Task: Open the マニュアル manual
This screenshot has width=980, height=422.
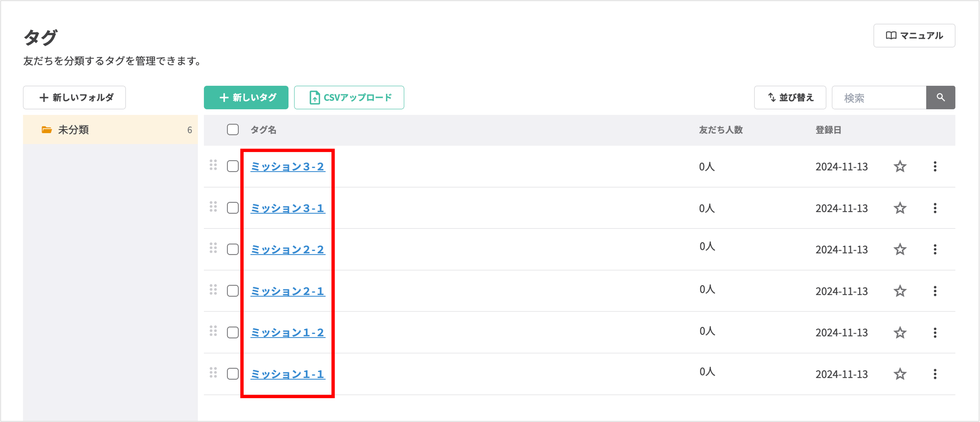Action: coord(914,36)
